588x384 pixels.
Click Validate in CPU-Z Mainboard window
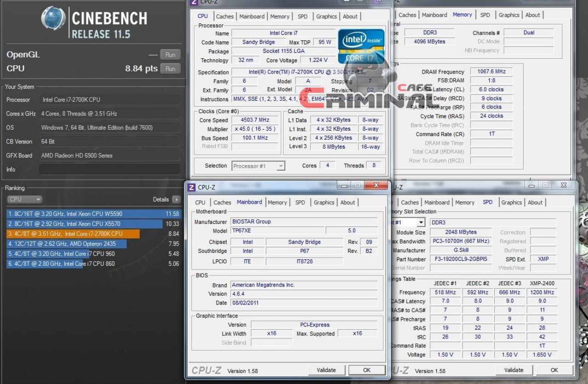[x=326, y=370]
